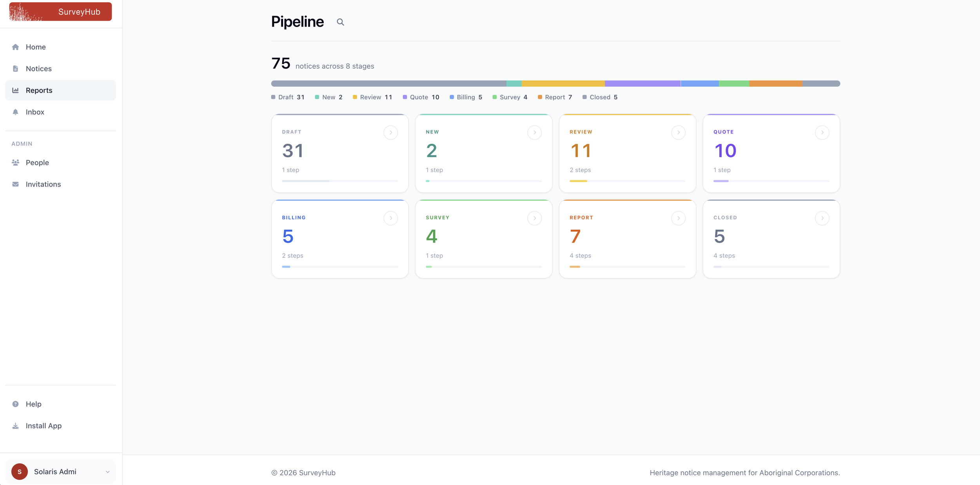Click the Notices document icon
Viewport: 980px width, 485px height.
click(x=15, y=69)
